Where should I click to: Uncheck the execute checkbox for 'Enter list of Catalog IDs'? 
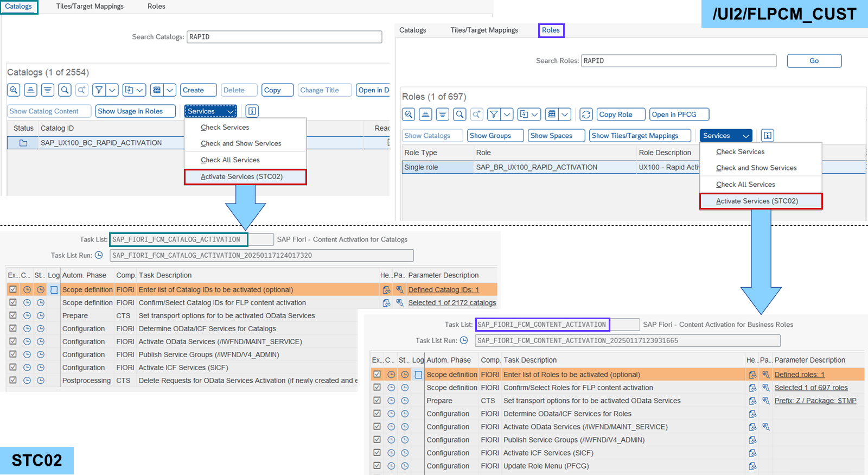point(13,289)
